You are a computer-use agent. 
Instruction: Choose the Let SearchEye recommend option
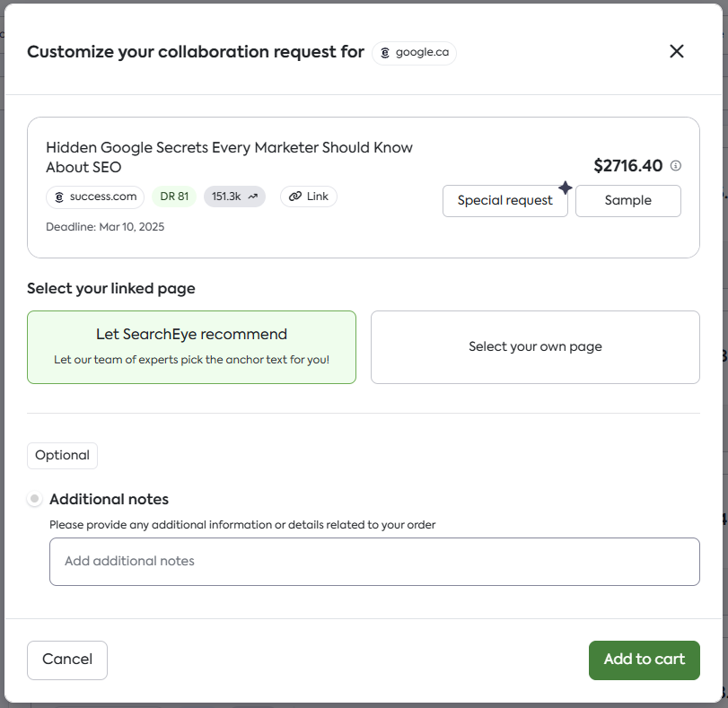coord(191,346)
